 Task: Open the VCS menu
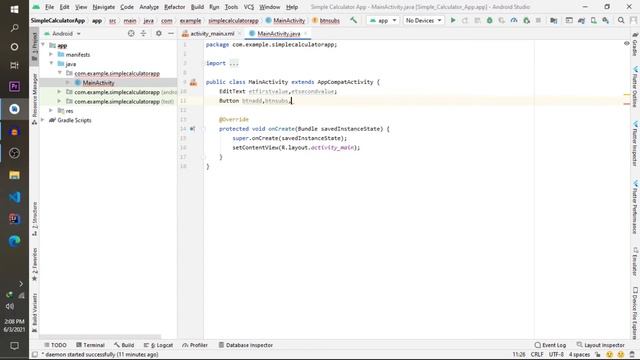249,7
